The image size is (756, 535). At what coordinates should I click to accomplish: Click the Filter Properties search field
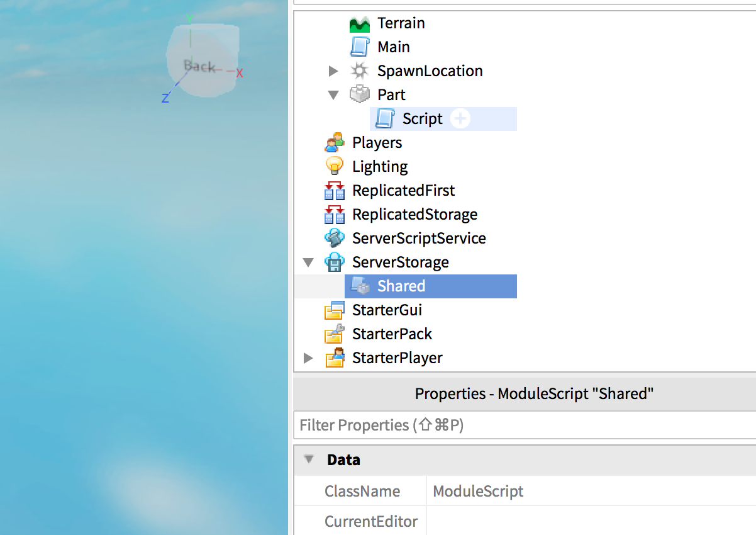coord(525,425)
